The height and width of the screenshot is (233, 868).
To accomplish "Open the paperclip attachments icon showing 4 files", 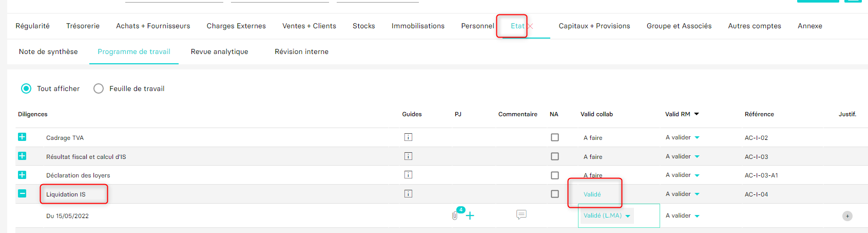I will pyautogui.click(x=455, y=216).
